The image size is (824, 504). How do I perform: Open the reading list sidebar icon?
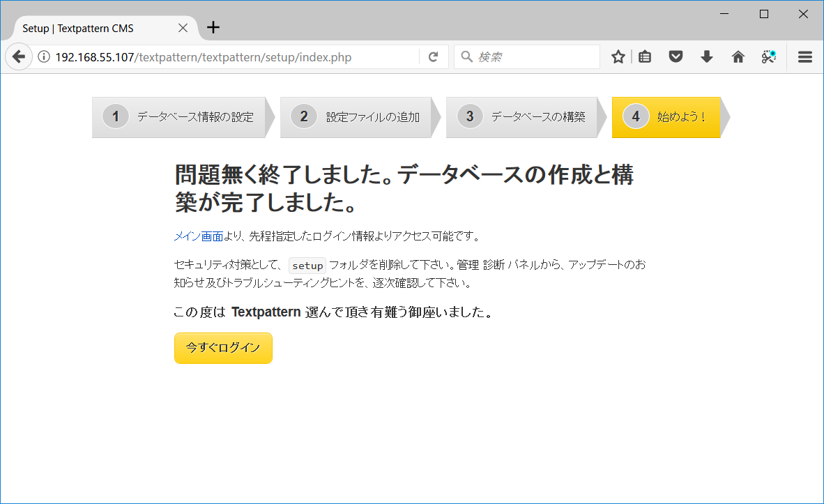point(644,56)
